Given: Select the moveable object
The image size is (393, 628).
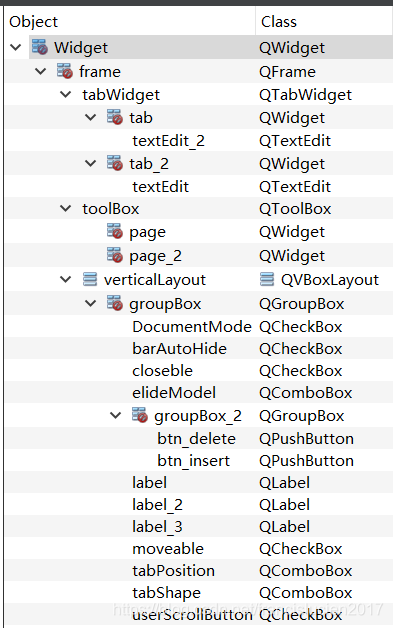Looking at the screenshot, I should (168, 549).
